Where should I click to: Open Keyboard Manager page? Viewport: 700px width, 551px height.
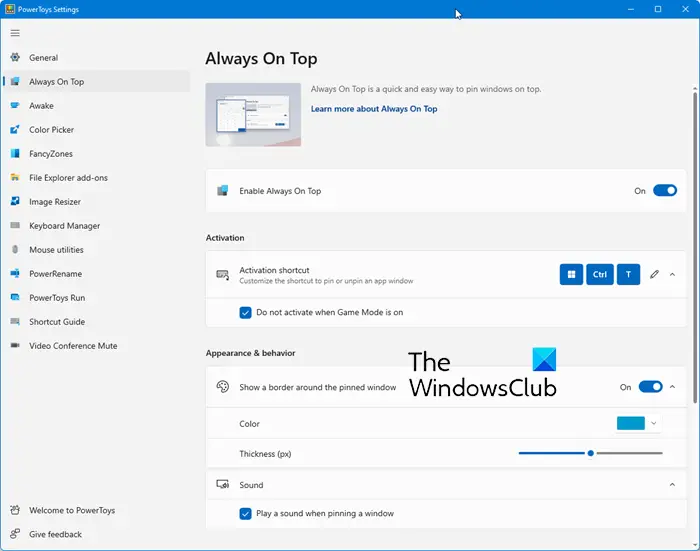coord(96,226)
